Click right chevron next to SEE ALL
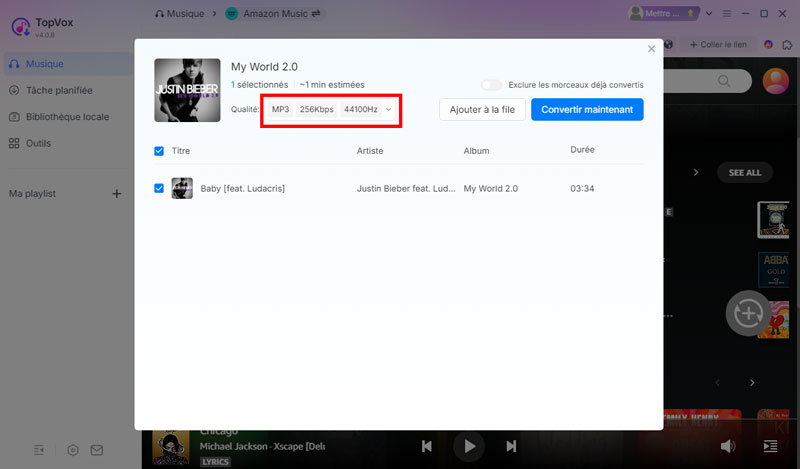Image resolution: width=800 pixels, height=469 pixels. tap(696, 172)
